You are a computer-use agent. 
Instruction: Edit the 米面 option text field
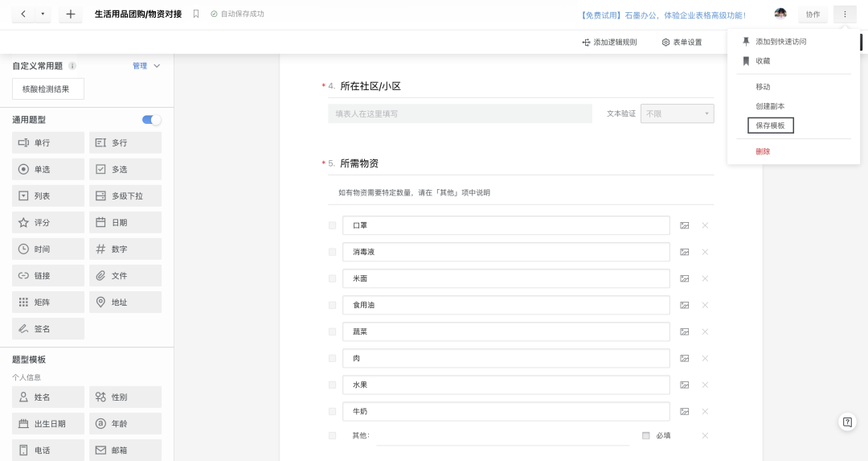506,278
